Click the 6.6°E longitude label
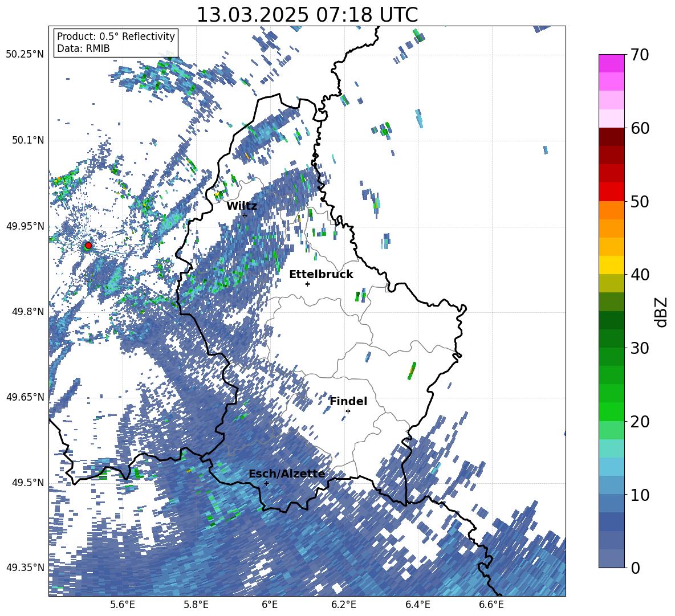 click(491, 605)
